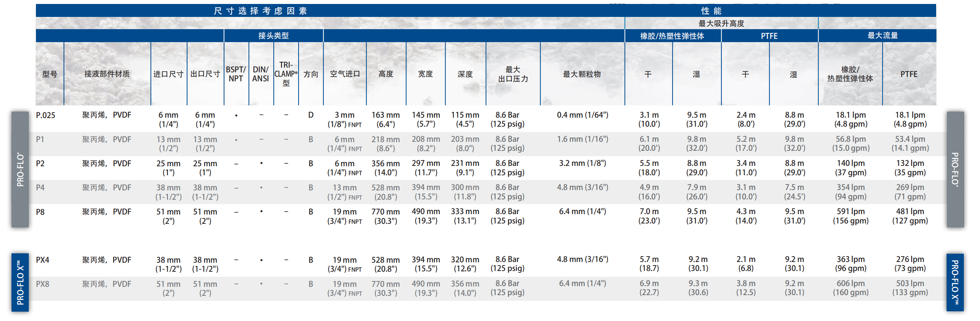Click the 218 mm (8.6") height cell
The image size is (980, 321).
386,144
